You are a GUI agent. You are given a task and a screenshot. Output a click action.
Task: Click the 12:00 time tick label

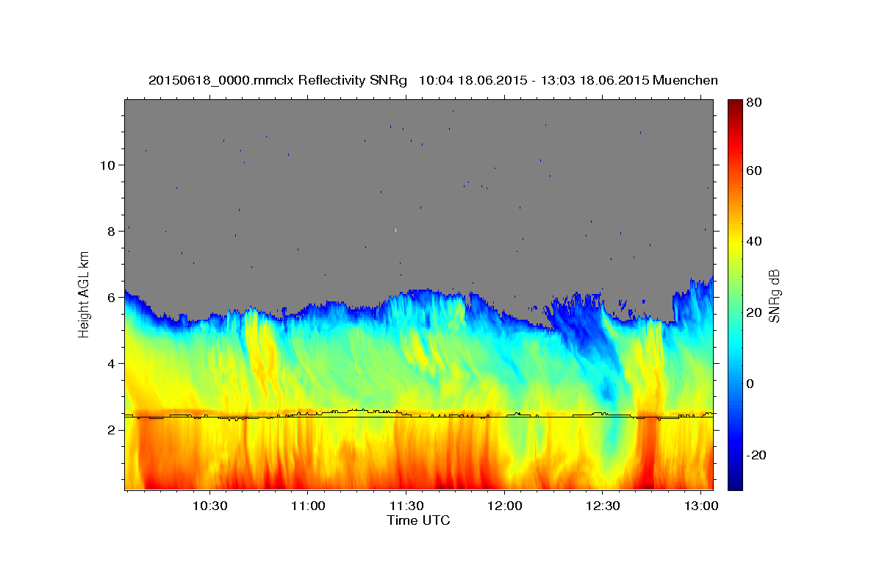tap(504, 506)
